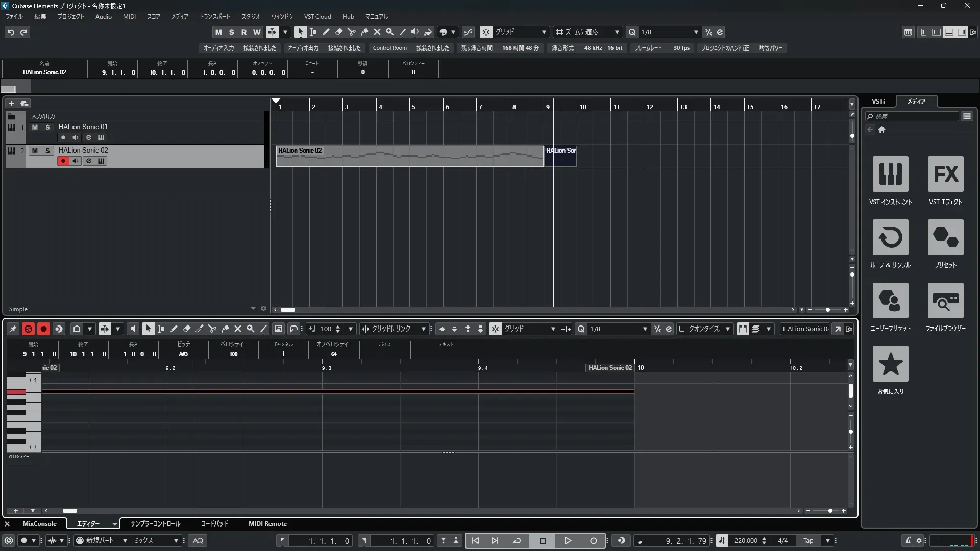The image size is (980, 551).
Task: Solo the HALion Sonic 02 track
Action: tap(47, 151)
